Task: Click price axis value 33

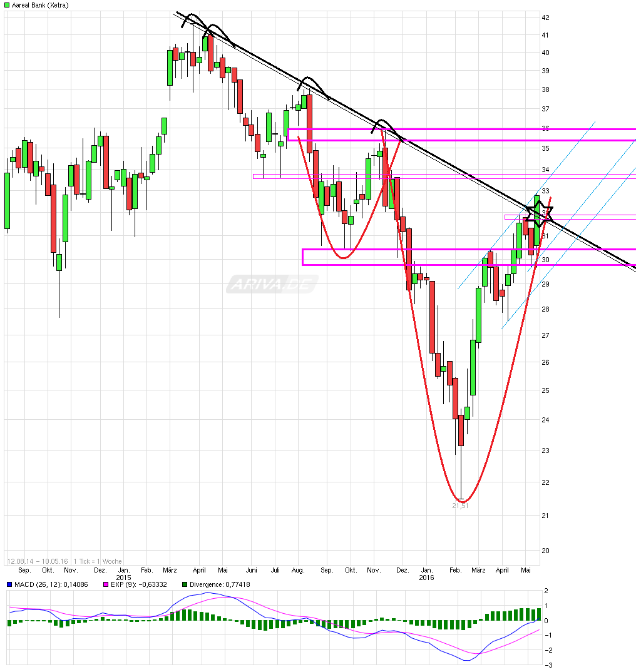Action: coord(545,191)
